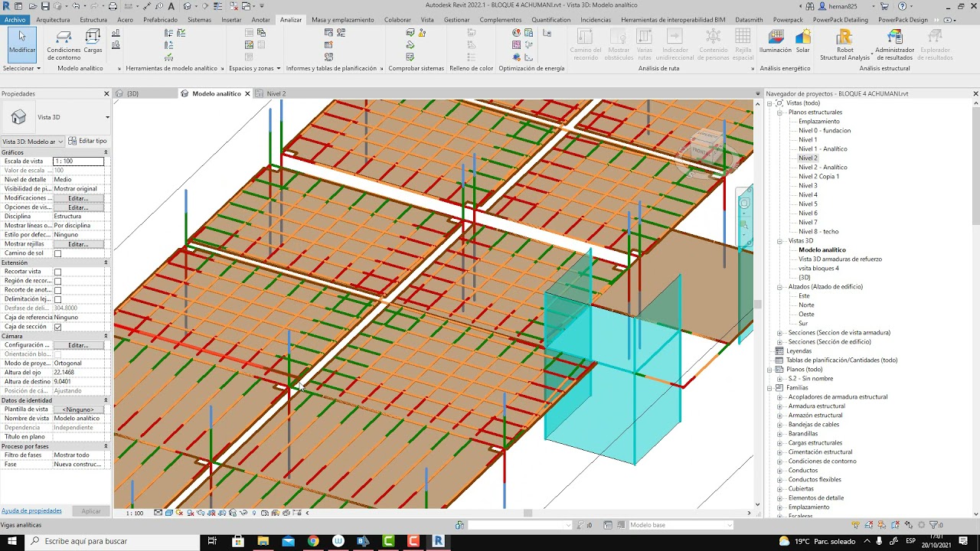Open the Autodesk App Store cart icon

(x=884, y=6)
